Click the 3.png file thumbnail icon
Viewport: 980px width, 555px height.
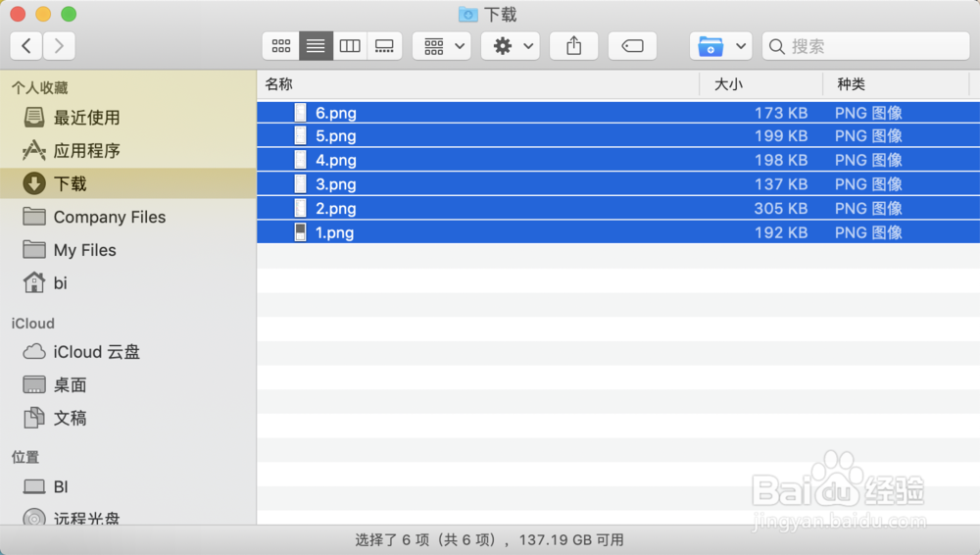[x=301, y=184]
